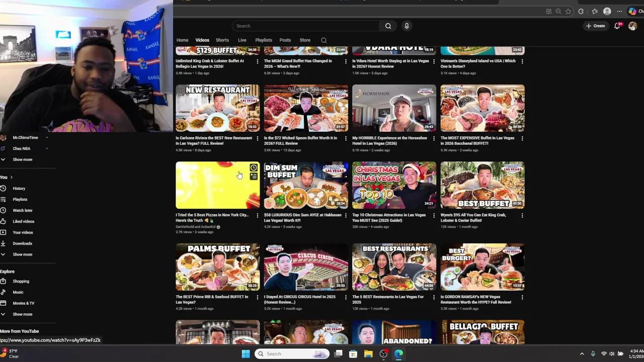Open the BEST Prime RIB & Seafood BUFFET title
The image size is (644, 362).
(212, 300)
